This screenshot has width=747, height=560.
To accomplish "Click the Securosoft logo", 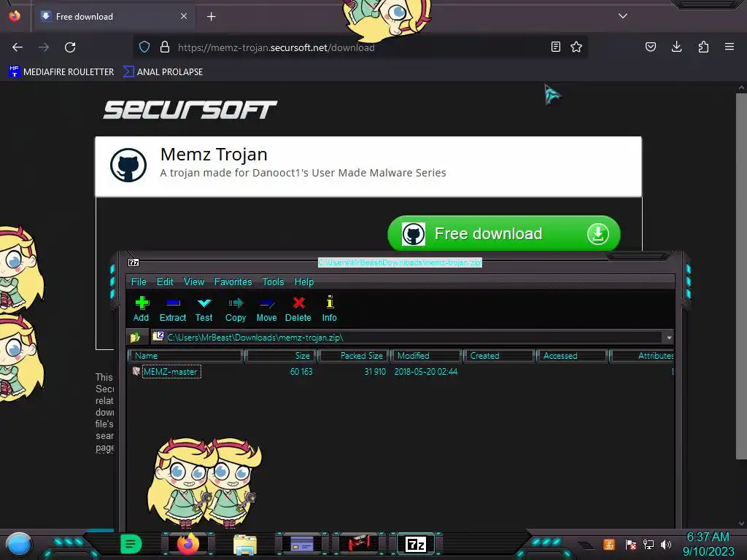I will pos(190,110).
